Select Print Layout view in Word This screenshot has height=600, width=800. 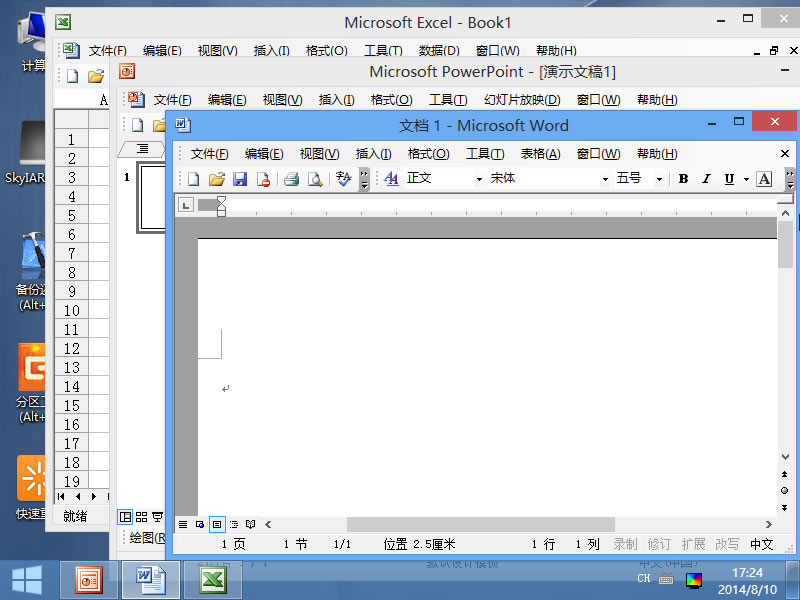[x=217, y=524]
